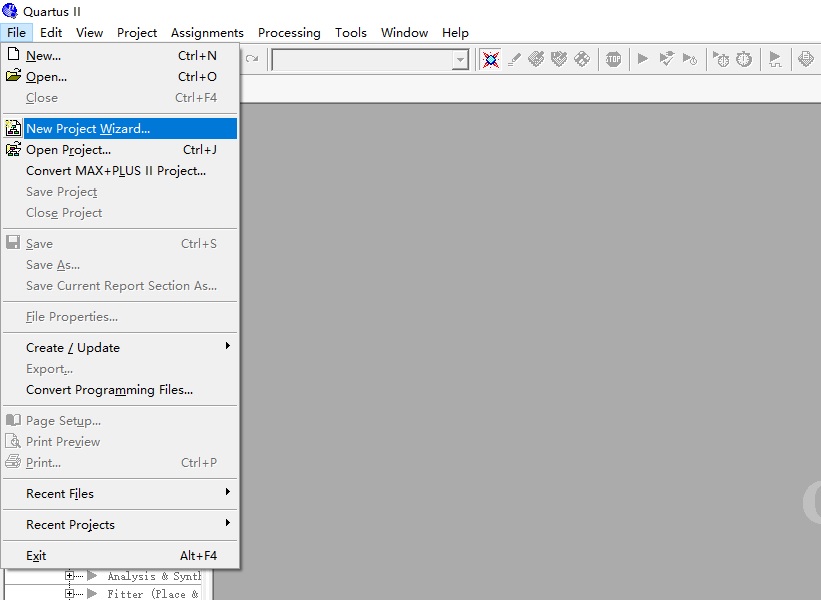Open the Tools menu
This screenshot has height=600, width=821.
click(x=350, y=32)
